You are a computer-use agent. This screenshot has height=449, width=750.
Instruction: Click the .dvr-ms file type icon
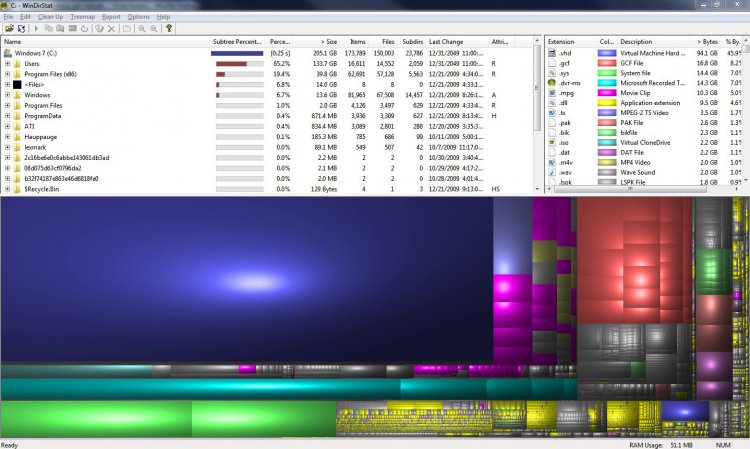tap(552, 83)
